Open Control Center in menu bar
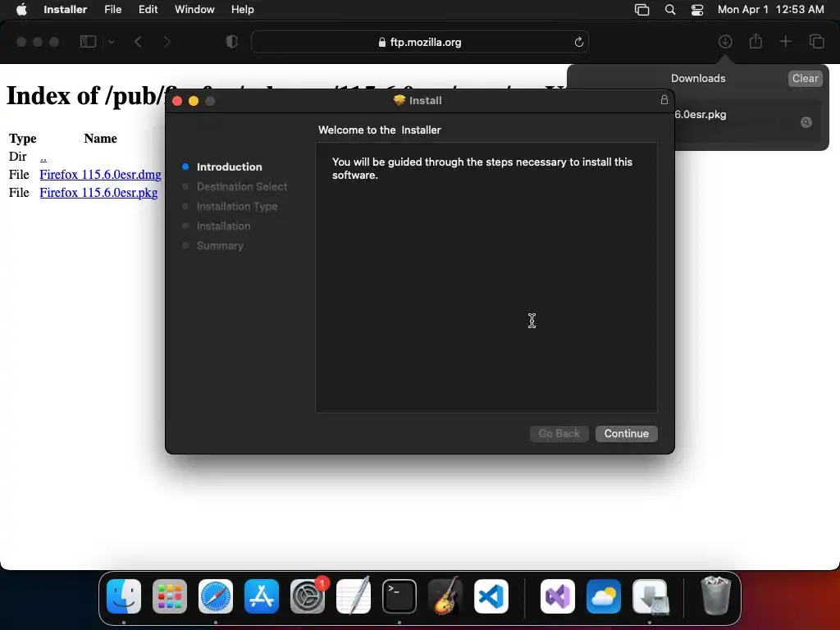The width and height of the screenshot is (840, 630). pos(697,10)
